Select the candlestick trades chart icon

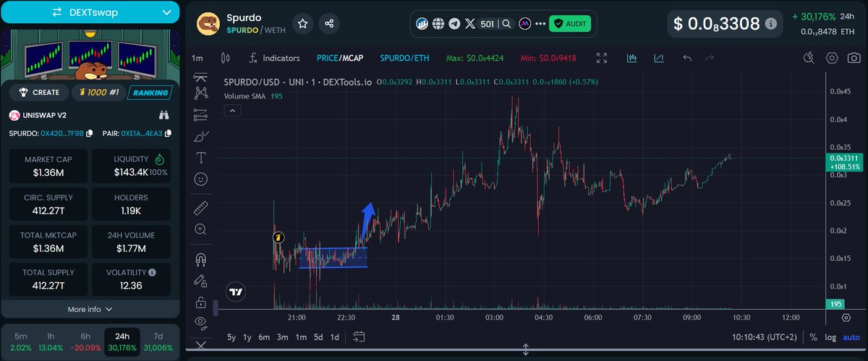[x=632, y=58]
